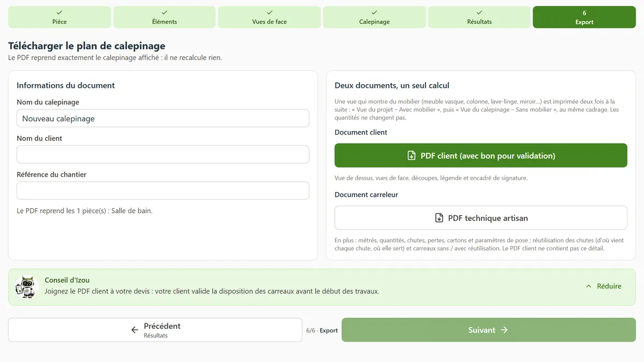Click the 'Document client' label
This screenshot has height=362, width=644.
point(361,132)
